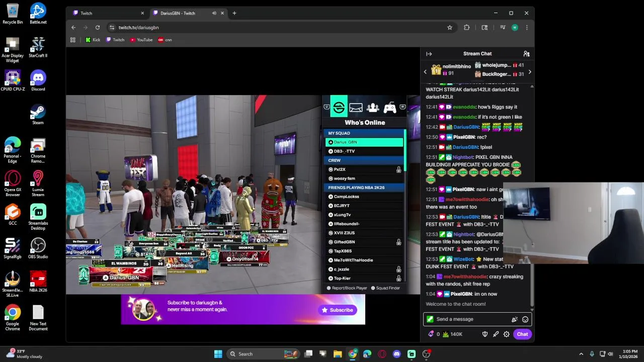The height and width of the screenshot is (362, 644).
Task: Open NBA 2K26 desktop shortcut
Action: [x=38, y=282]
